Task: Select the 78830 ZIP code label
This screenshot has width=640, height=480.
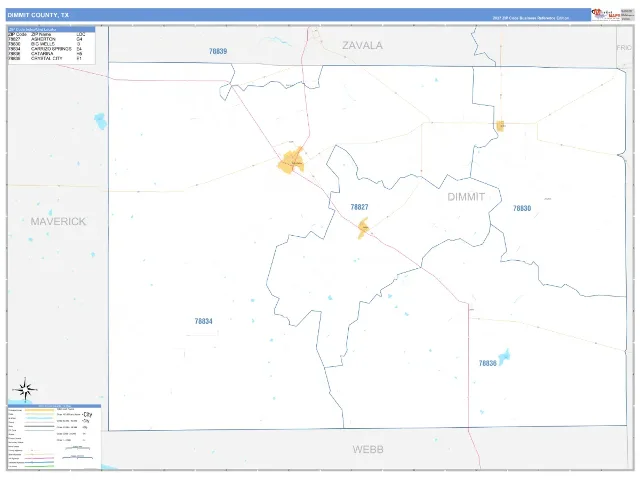Action: point(522,209)
